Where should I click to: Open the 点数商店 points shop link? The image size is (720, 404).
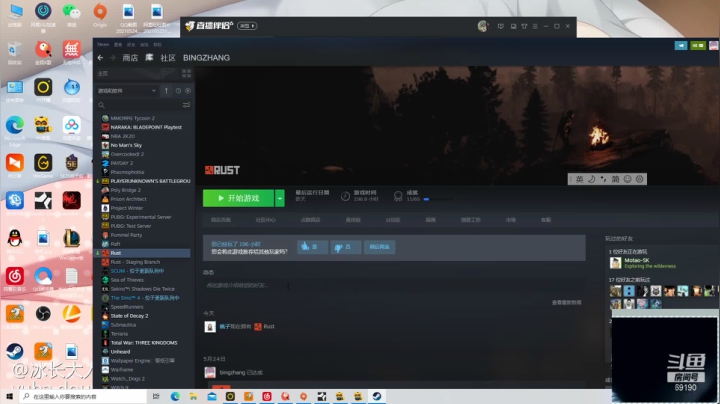(x=310, y=220)
